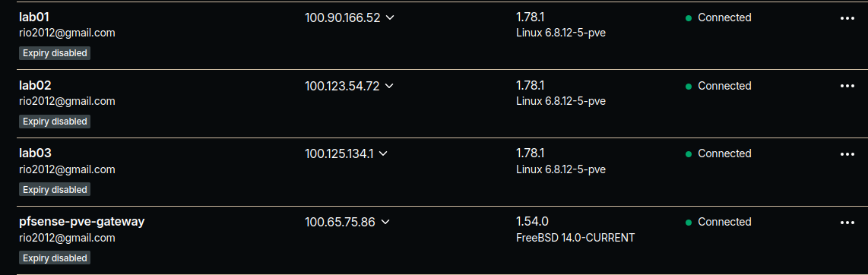Screen dimensions: 868x275
Task: Open the three-dot menu for pfsense-pve-gateway
Action: click(847, 223)
